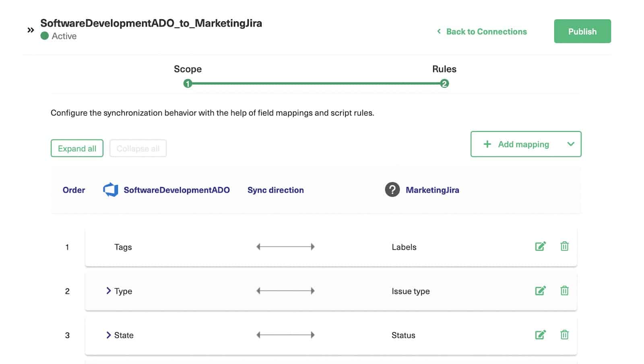644x364 pixels.
Task: Collapse the side panel with double-chevron icon
Action: pyautogui.click(x=30, y=29)
